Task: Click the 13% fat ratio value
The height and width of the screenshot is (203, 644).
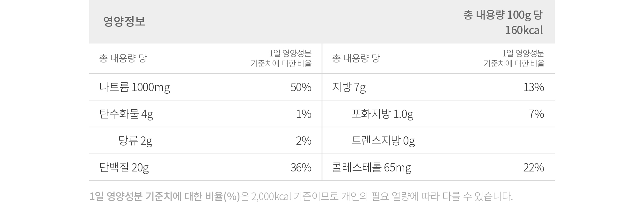Action: 534,87
